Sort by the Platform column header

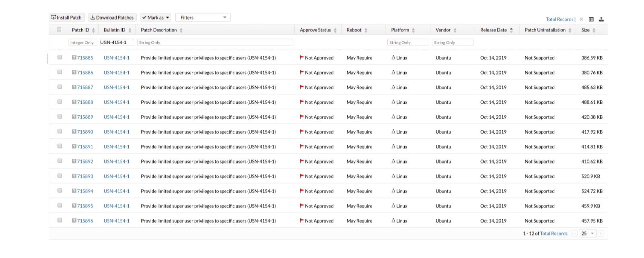[400, 30]
